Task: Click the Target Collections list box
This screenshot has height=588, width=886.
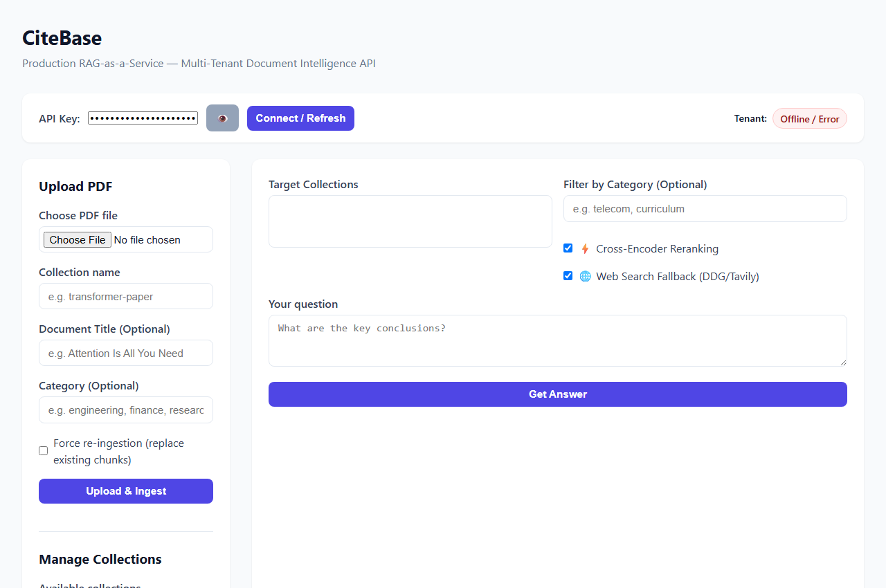Action: [410, 221]
